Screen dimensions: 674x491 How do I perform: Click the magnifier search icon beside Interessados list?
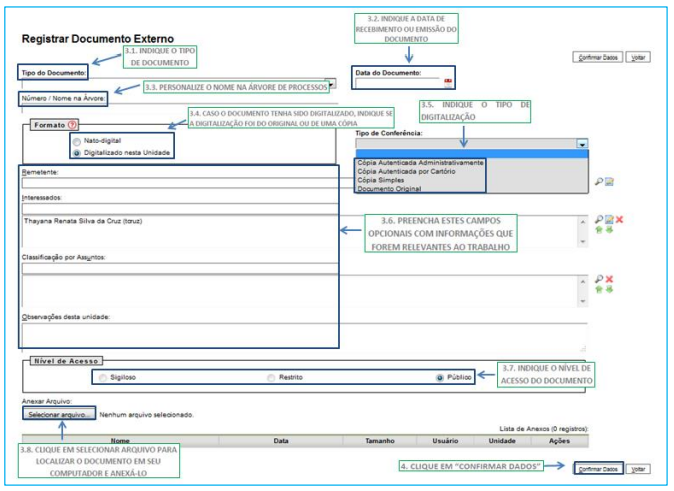(x=598, y=218)
